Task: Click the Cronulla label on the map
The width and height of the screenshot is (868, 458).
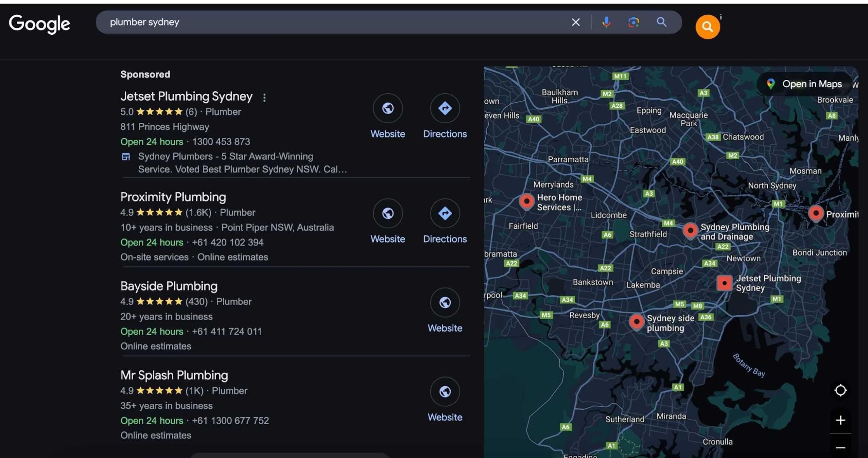Action: point(717,442)
